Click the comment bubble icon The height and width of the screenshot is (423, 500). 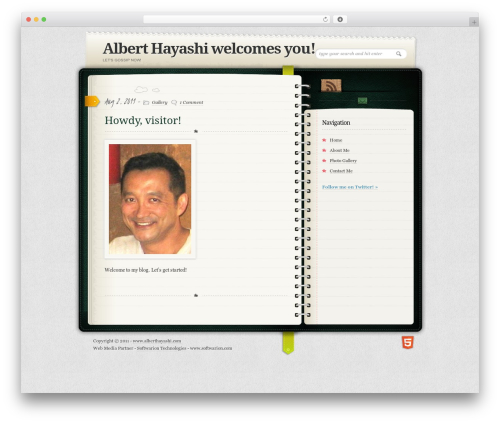tap(174, 102)
